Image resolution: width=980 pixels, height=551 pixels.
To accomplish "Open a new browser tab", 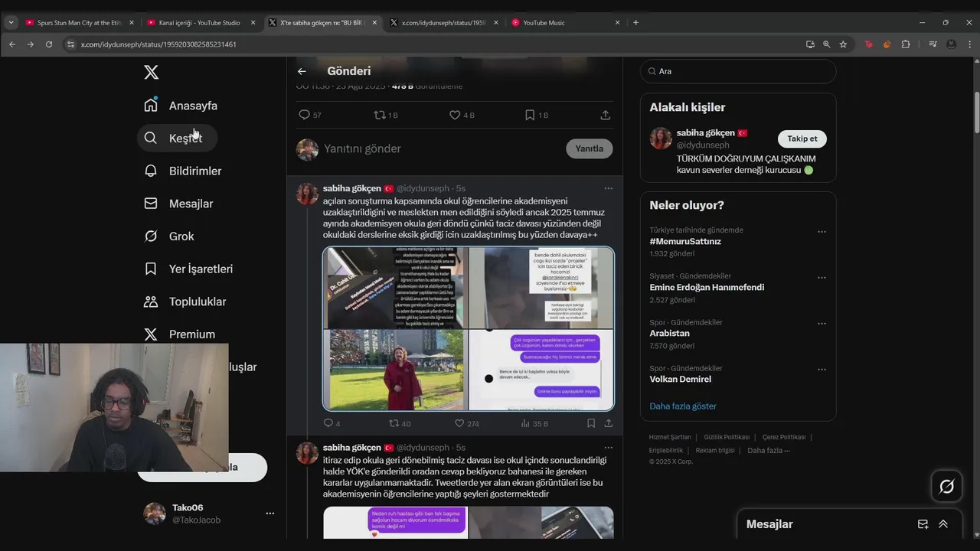I will [635, 22].
